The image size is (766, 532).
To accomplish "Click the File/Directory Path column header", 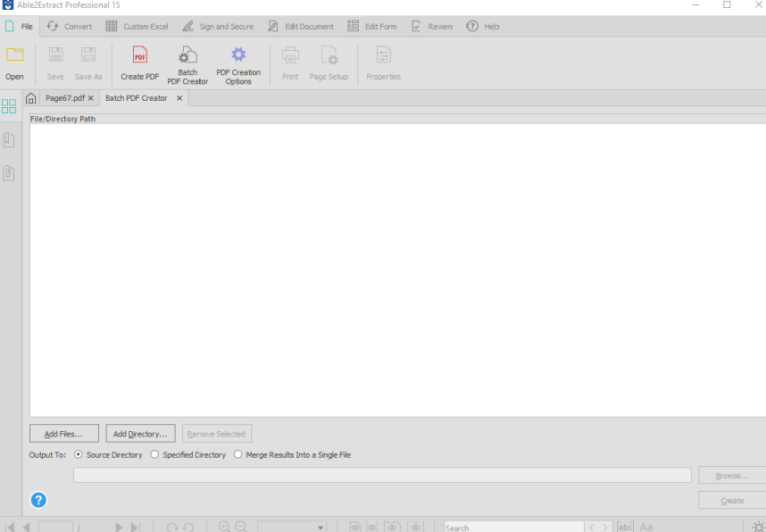I will [x=397, y=119].
